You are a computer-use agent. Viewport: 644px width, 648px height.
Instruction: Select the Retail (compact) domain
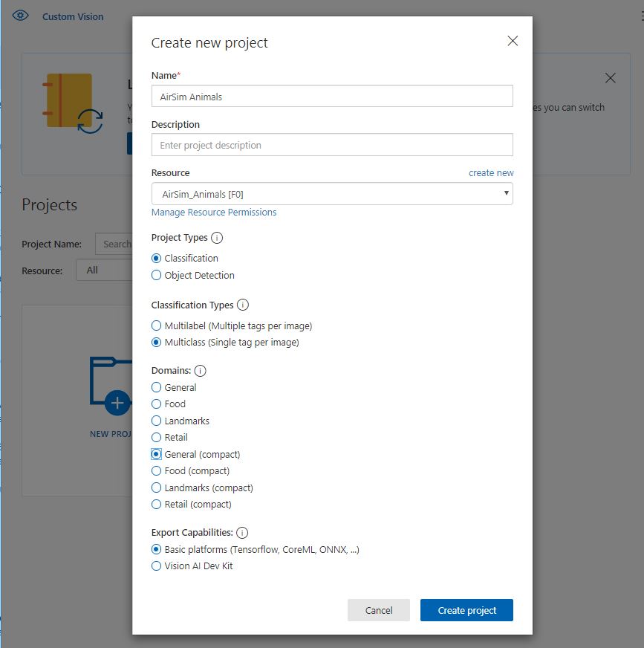coord(156,504)
